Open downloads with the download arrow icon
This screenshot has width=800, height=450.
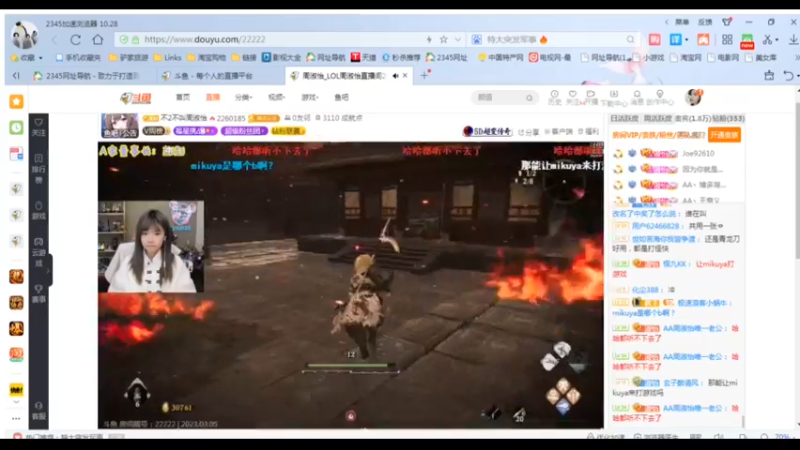[x=793, y=39]
